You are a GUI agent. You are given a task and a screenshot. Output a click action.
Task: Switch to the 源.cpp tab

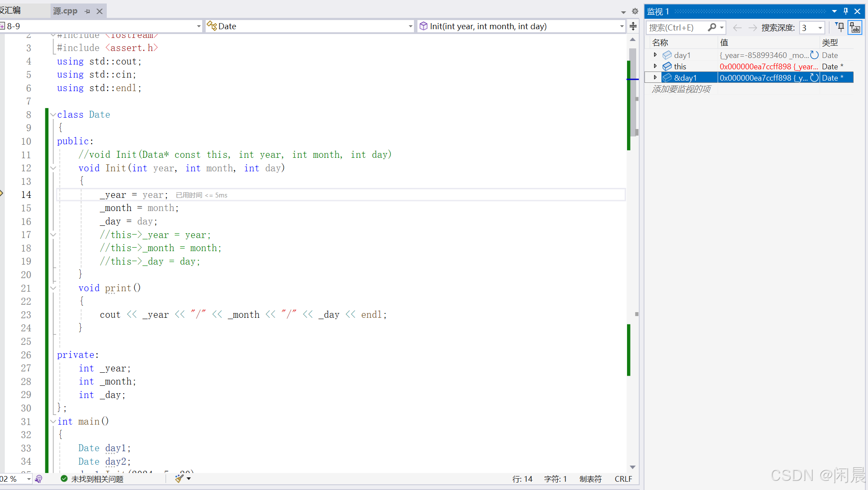pos(65,11)
